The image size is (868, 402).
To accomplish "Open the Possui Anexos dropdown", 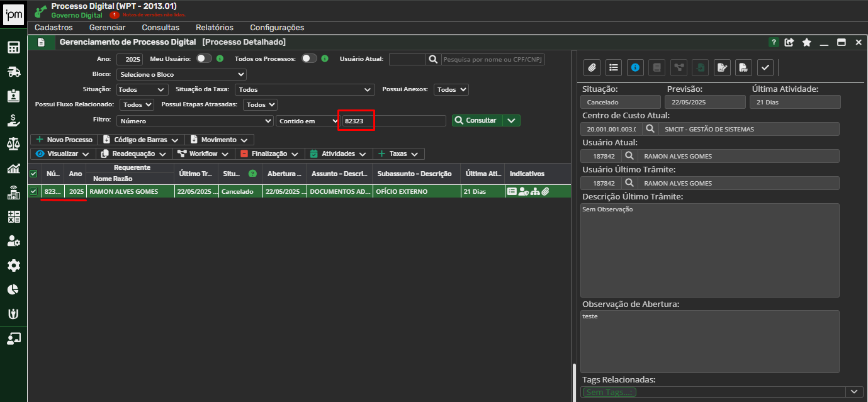I will tap(452, 89).
